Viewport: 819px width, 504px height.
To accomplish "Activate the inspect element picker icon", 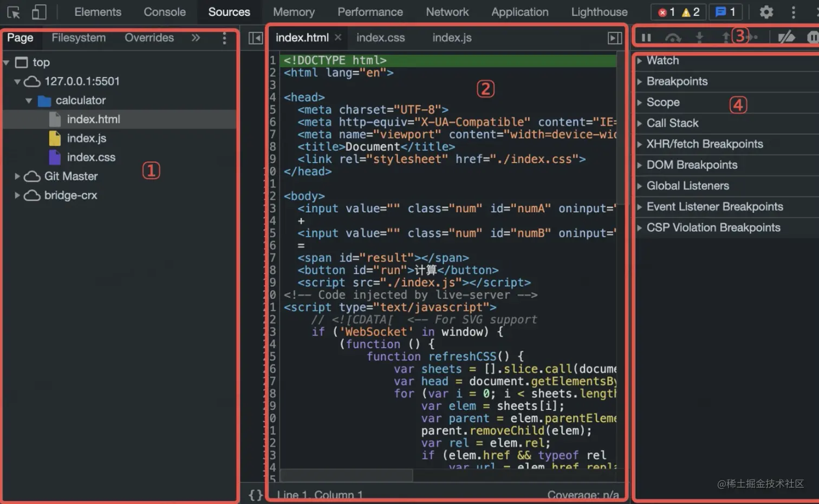I will (14, 12).
